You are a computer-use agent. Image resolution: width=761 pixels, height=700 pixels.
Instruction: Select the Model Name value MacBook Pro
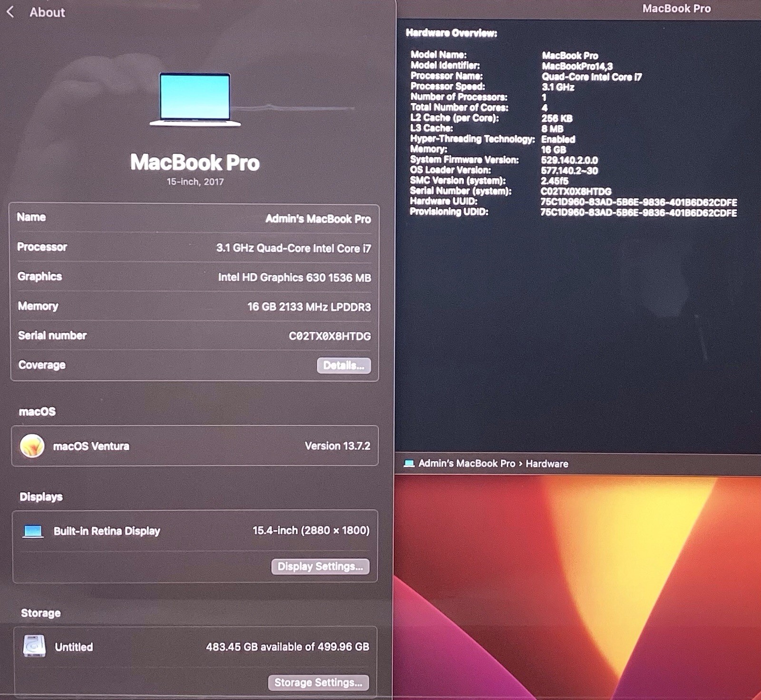570,56
